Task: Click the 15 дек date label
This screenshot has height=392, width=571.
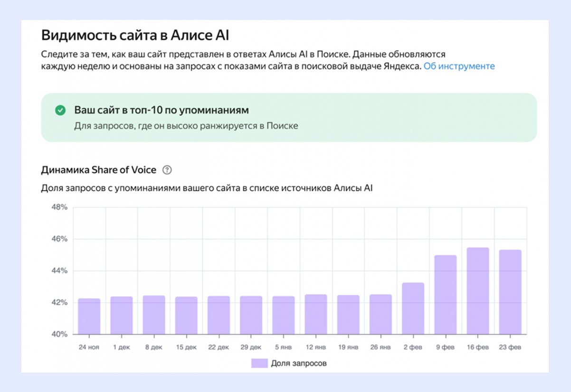Action: 186,346
